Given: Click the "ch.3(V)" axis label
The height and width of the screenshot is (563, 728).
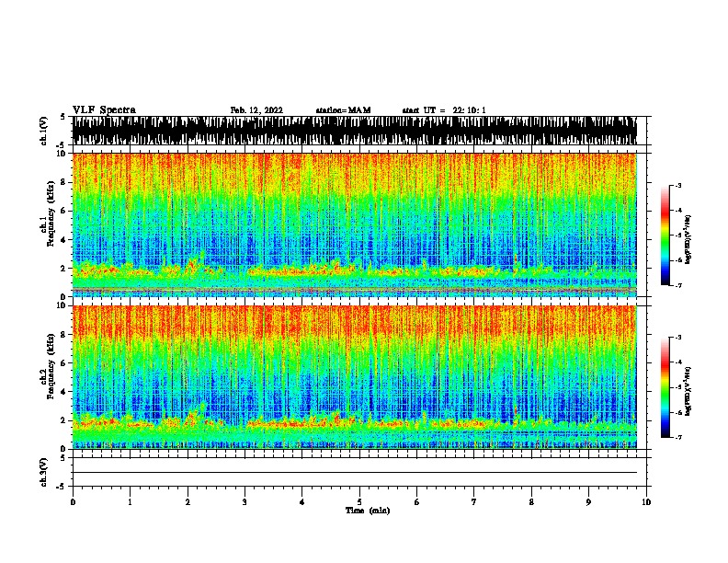Looking at the screenshot, I should click(x=44, y=473).
